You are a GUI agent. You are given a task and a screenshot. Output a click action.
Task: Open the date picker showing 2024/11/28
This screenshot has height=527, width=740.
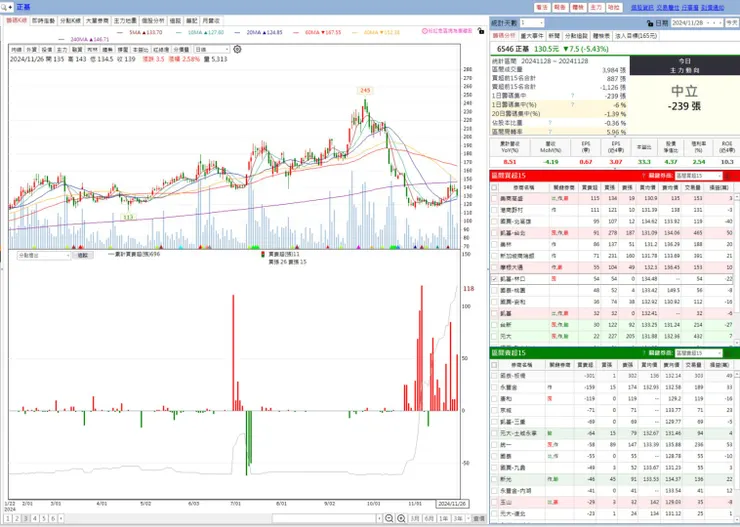(697, 23)
